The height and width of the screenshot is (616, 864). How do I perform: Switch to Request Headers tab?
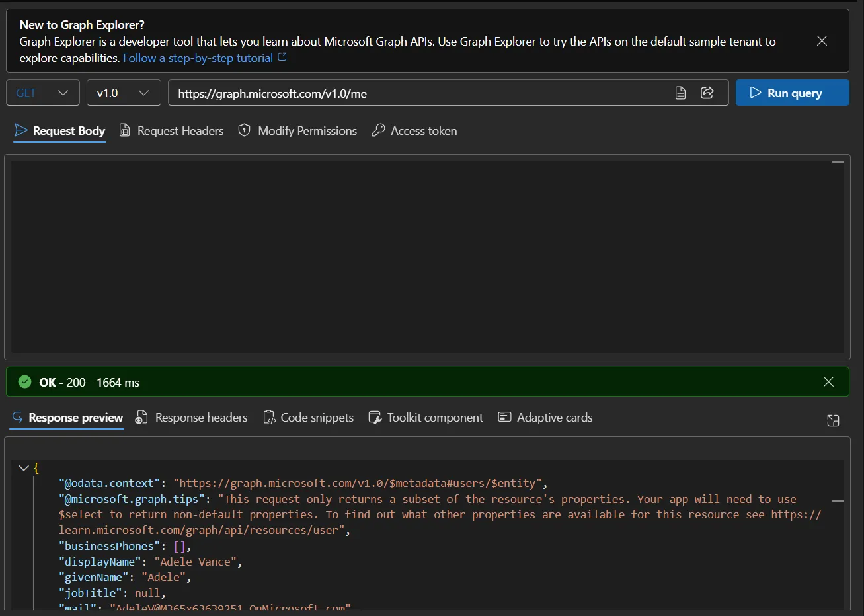172,131
